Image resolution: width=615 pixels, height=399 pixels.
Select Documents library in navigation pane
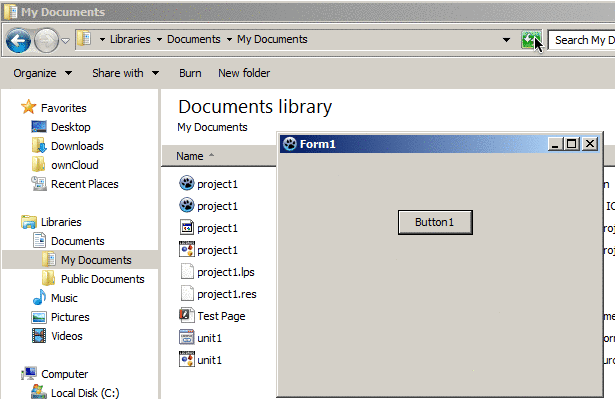(78, 241)
